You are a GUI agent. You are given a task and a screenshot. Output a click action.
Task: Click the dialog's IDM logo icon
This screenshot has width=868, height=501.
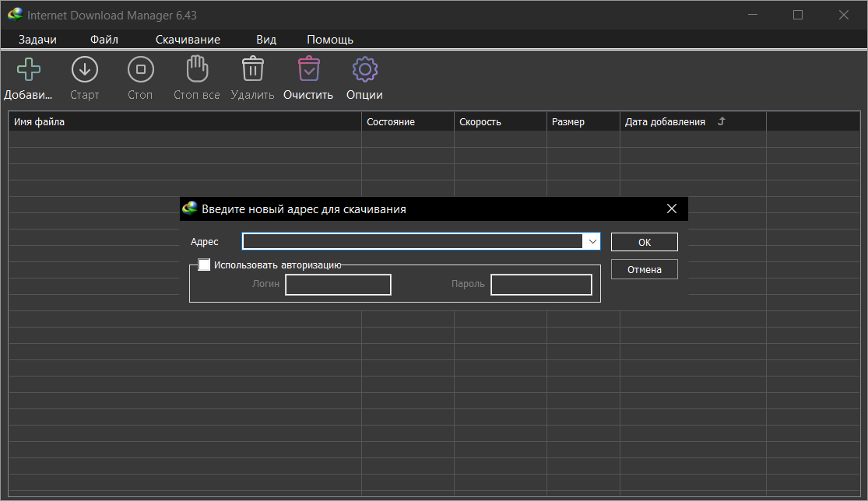190,208
